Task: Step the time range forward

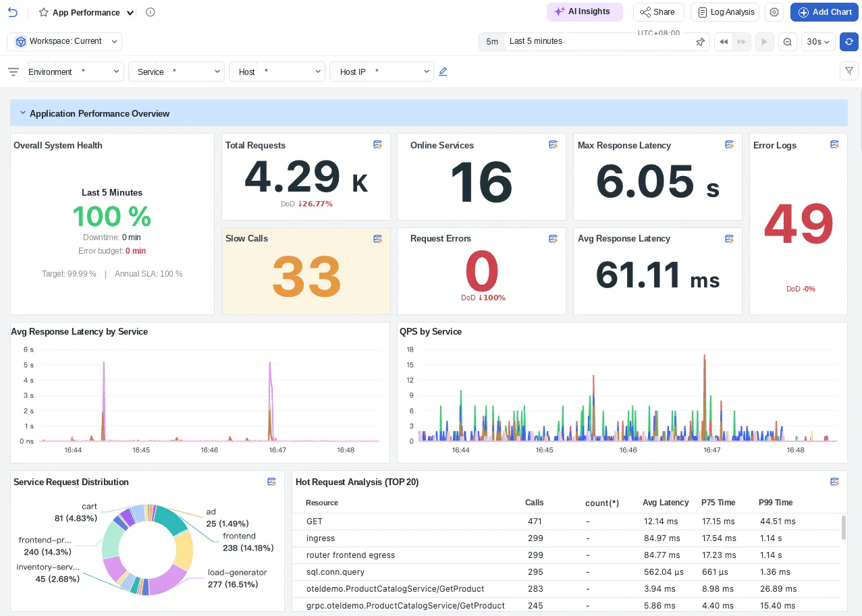Action: click(741, 42)
